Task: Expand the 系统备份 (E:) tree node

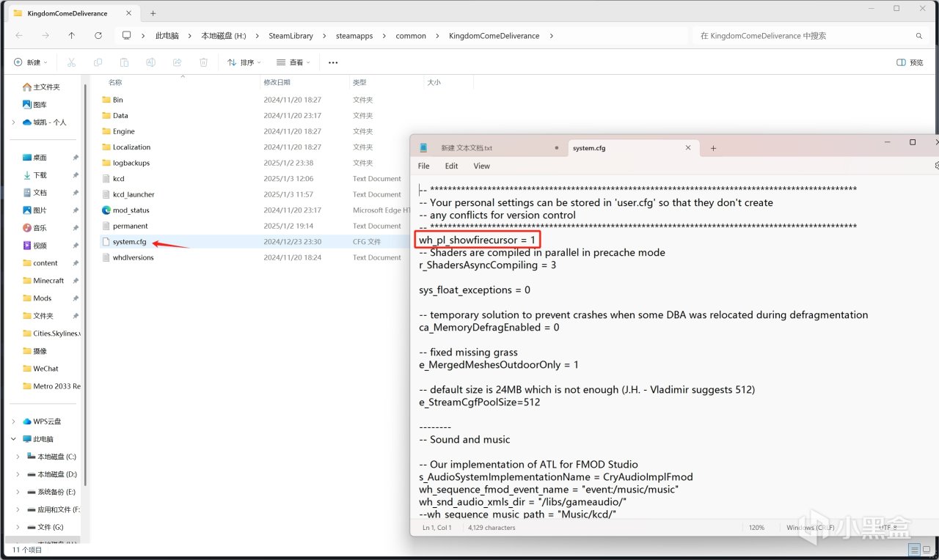Action: tap(18, 492)
